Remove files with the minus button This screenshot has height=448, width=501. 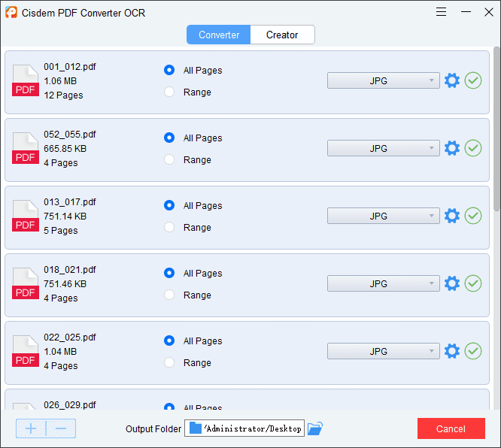pyautogui.click(x=61, y=428)
